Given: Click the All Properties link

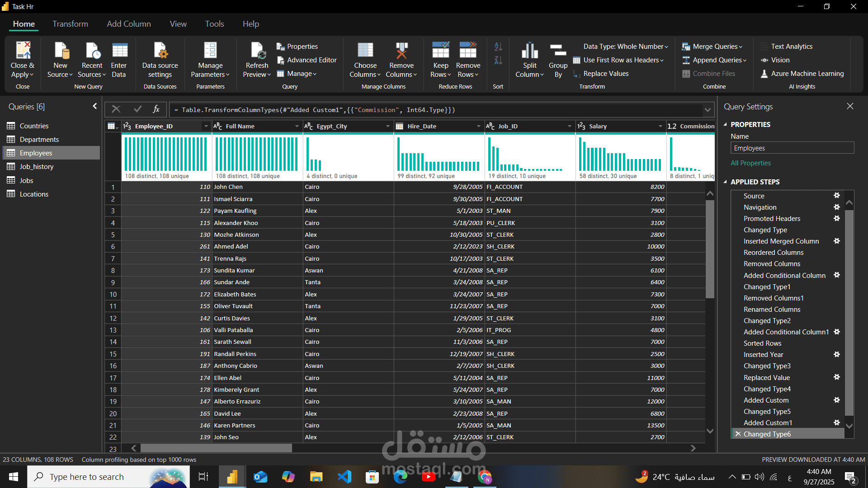Looking at the screenshot, I should (750, 163).
